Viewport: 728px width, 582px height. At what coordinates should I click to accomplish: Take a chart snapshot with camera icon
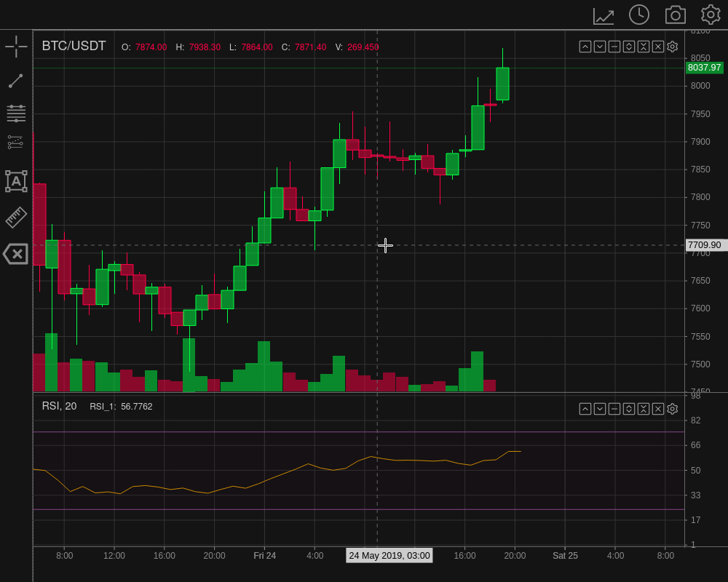click(x=676, y=15)
